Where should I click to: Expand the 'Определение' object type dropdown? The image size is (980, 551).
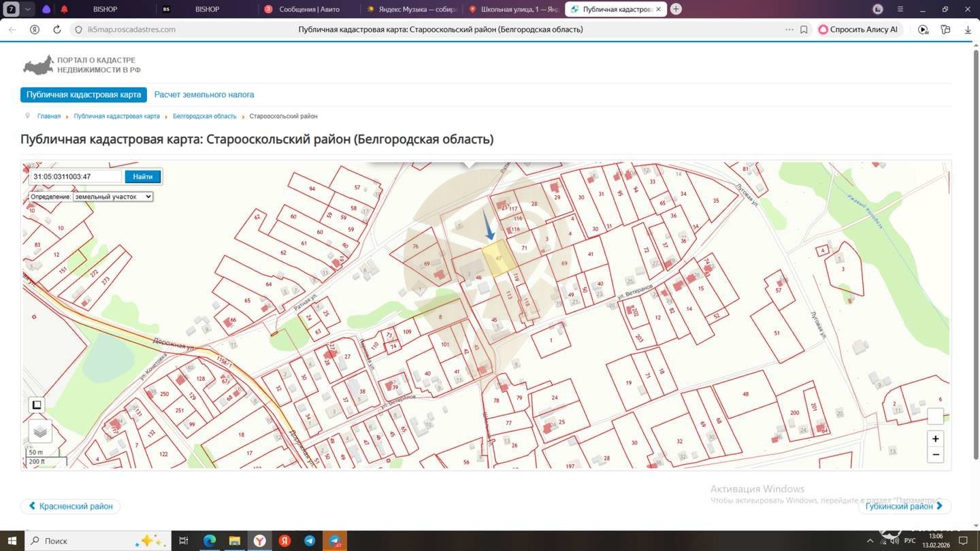(x=113, y=197)
